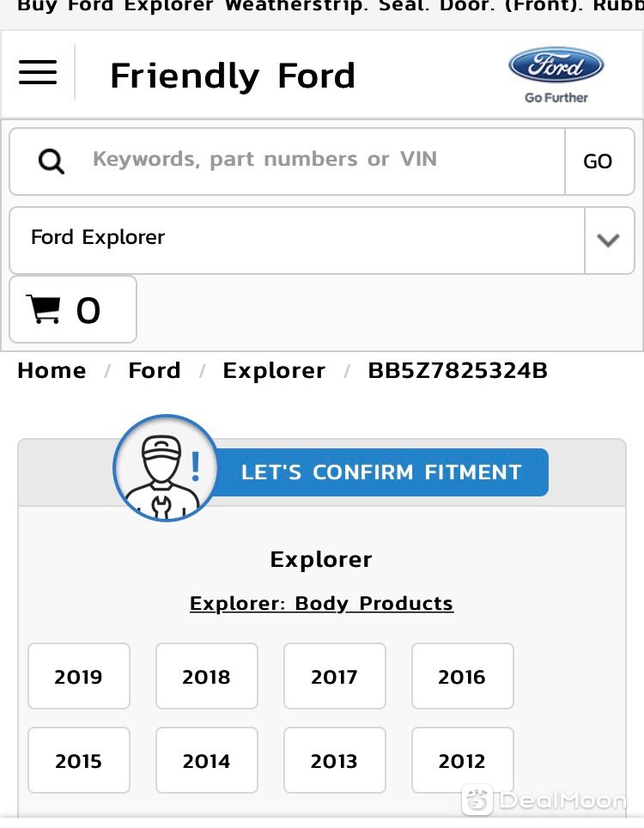Click the Let's Confirm Fitment banner

pyautogui.click(x=381, y=472)
